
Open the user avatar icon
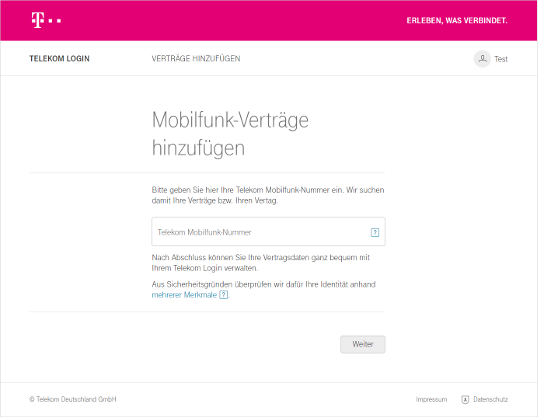[x=482, y=59]
